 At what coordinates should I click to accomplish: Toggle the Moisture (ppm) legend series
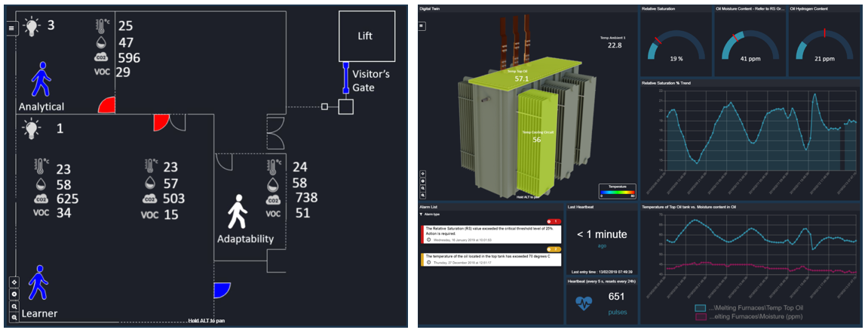750,318
